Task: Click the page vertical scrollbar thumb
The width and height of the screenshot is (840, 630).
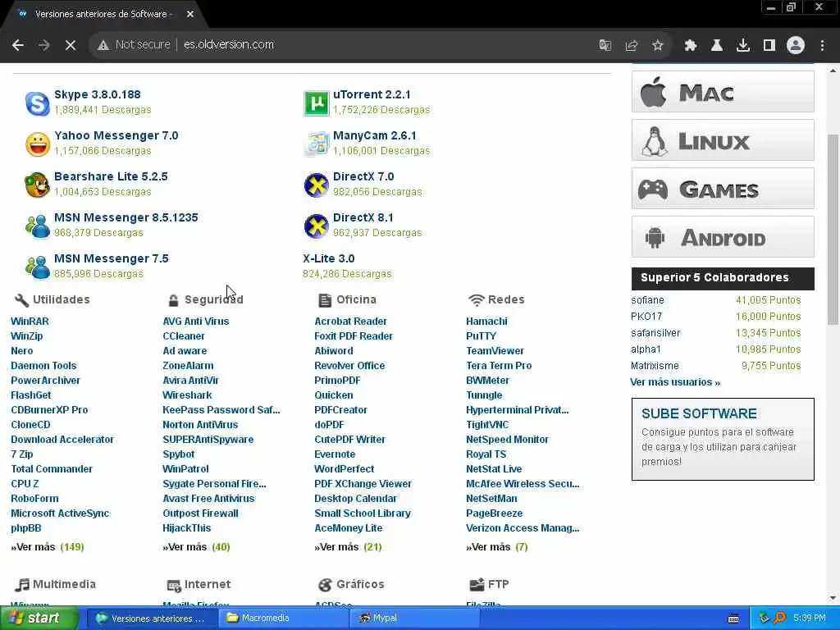Action: pos(833,230)
